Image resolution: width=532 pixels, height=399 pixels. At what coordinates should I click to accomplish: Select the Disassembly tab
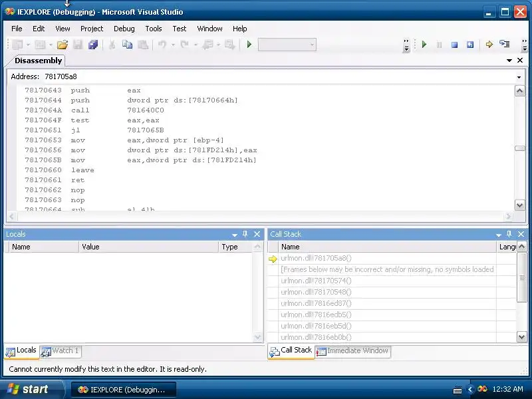[x=39, y=61]
